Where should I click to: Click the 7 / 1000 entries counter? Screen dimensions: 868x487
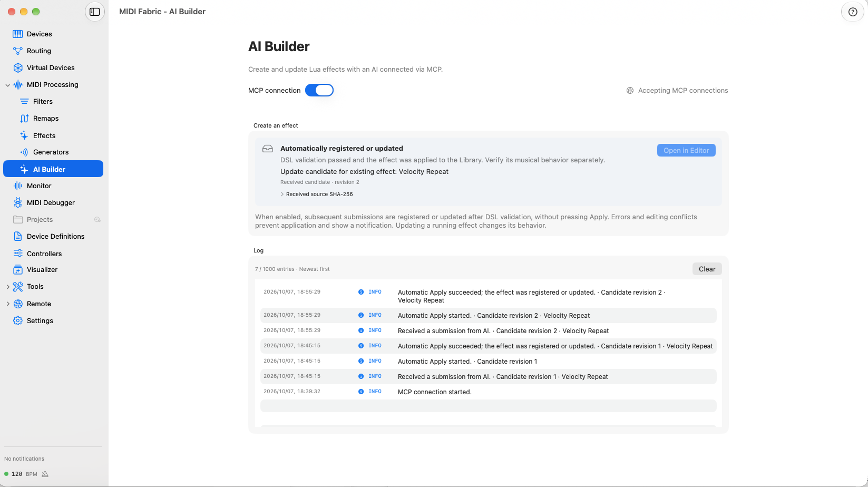[292, 269]
